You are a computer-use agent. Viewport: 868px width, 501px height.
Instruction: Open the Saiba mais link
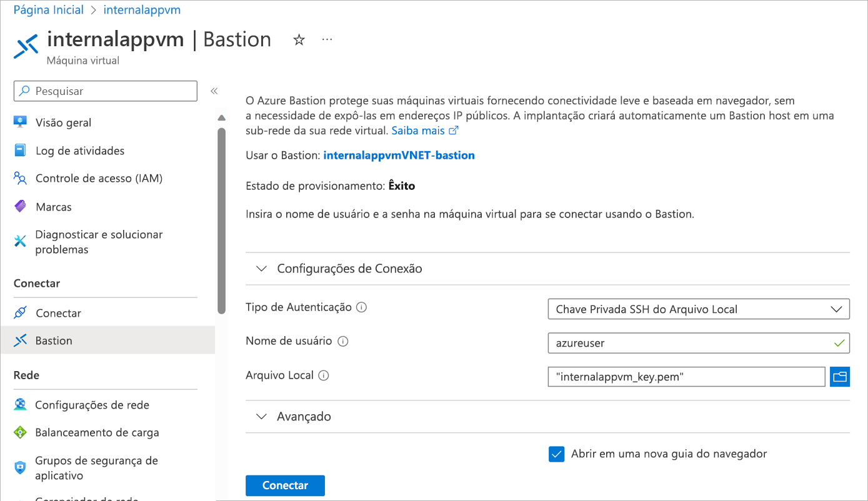click(x=418, y=131)
